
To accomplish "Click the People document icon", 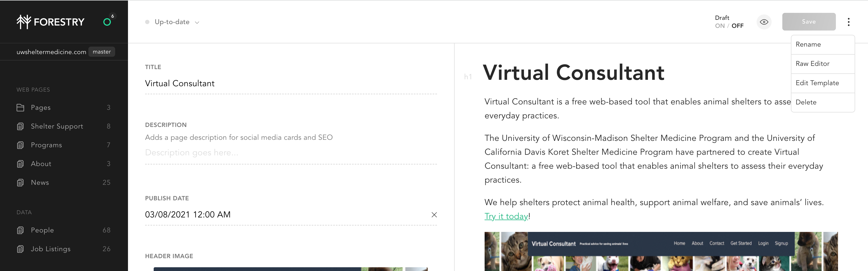I will click(20, 230).
